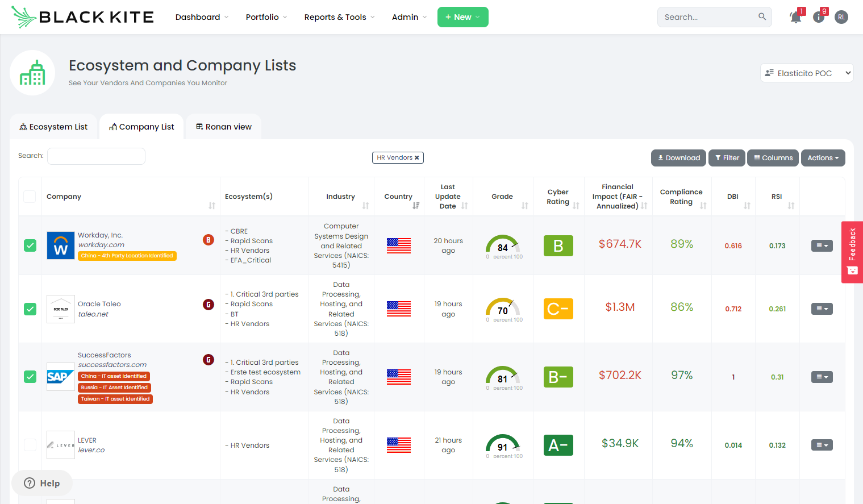Toggle the select-all header checkbox

coord(30,197)
